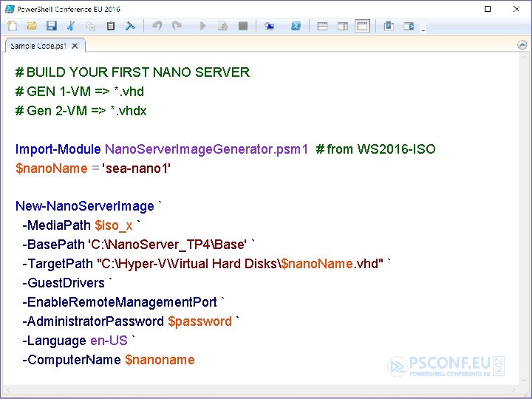This screenshot has width=532, height=399.
Task: Run the selection icon
Action: coord(222,26)
